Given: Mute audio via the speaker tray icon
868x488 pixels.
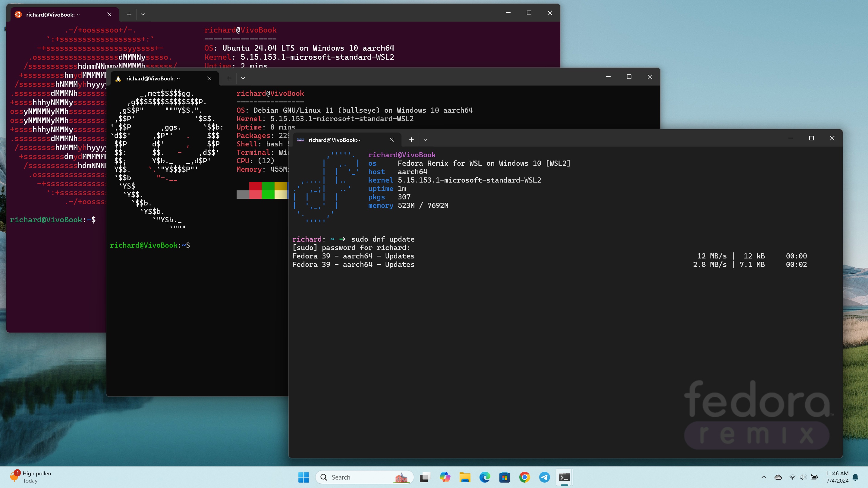Looking at the screenshot, I should point(803,477).
